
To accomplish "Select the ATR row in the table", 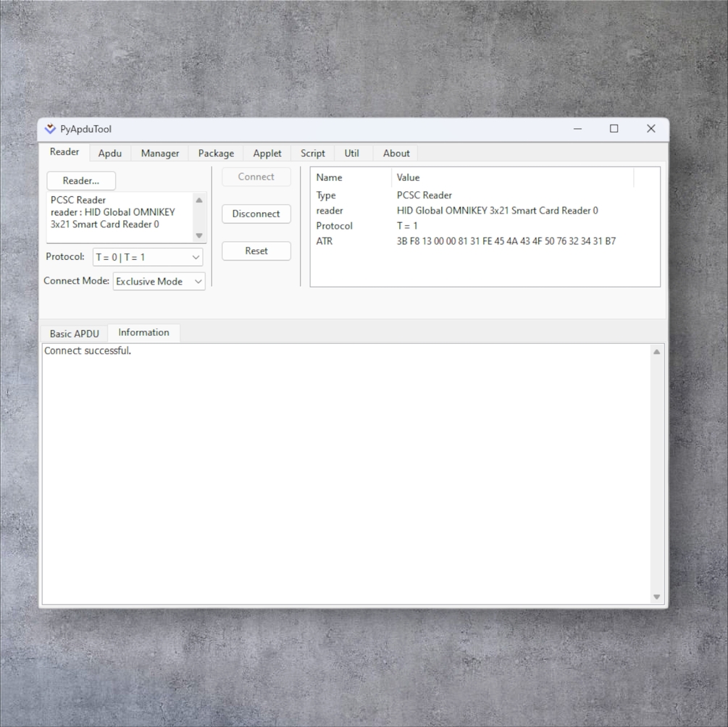I will point(485,241).
